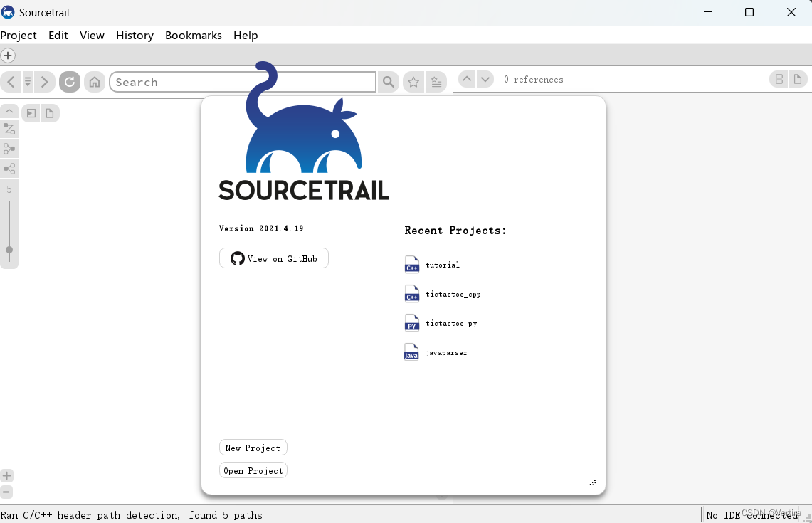
Task: Open the Bookmarks menu
Action: (193, 35)
